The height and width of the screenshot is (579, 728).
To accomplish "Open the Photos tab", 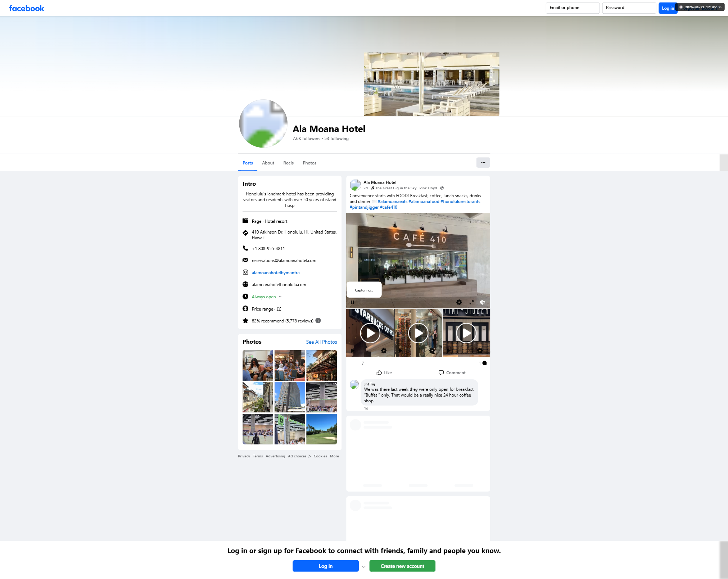I will point(309,163).
